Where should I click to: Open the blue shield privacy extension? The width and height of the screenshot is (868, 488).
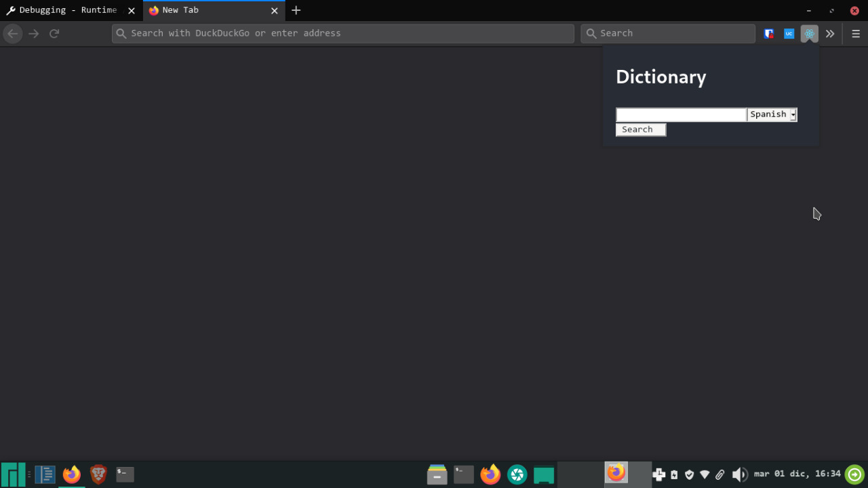point(768,33)
